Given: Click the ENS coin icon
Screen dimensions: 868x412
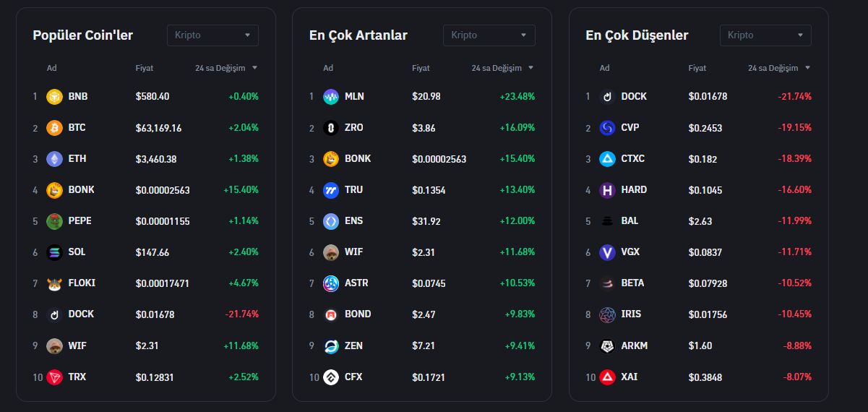Looking at the screenshot, I should pos(331,221).
